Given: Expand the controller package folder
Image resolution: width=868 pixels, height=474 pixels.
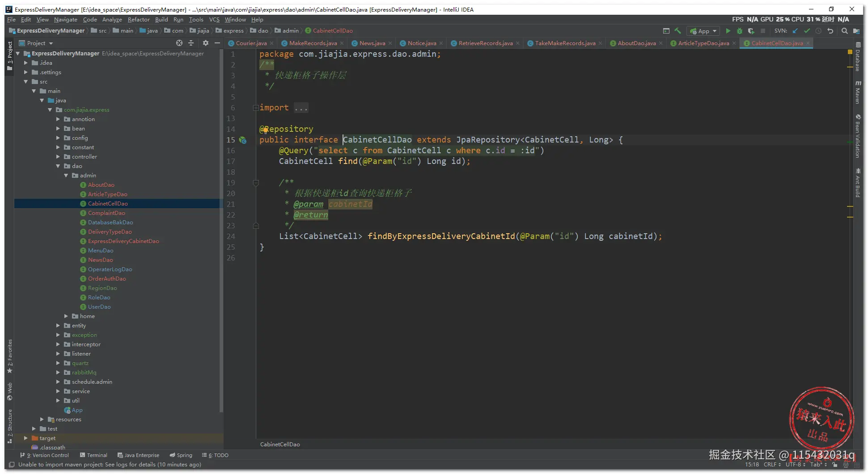Looking at the screenshot, I should (58, 157).
